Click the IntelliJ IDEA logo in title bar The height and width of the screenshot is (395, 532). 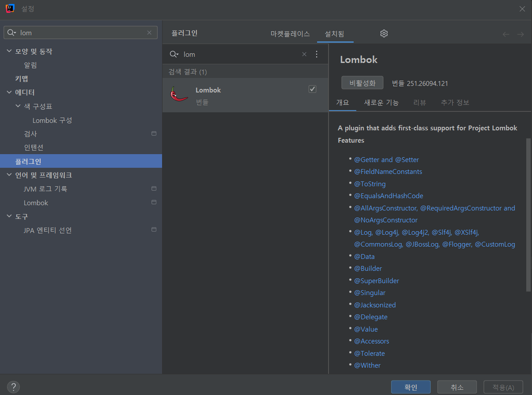[x=11, y=8]
